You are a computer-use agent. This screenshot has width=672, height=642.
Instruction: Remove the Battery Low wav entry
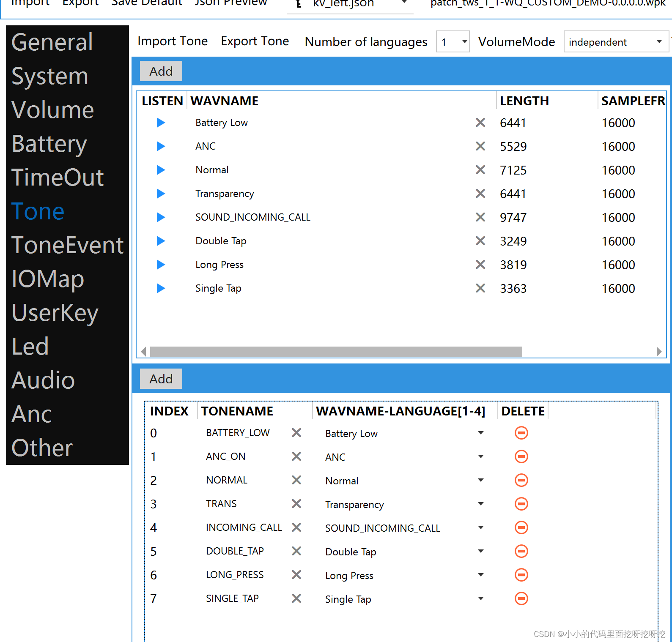point(480,123)
